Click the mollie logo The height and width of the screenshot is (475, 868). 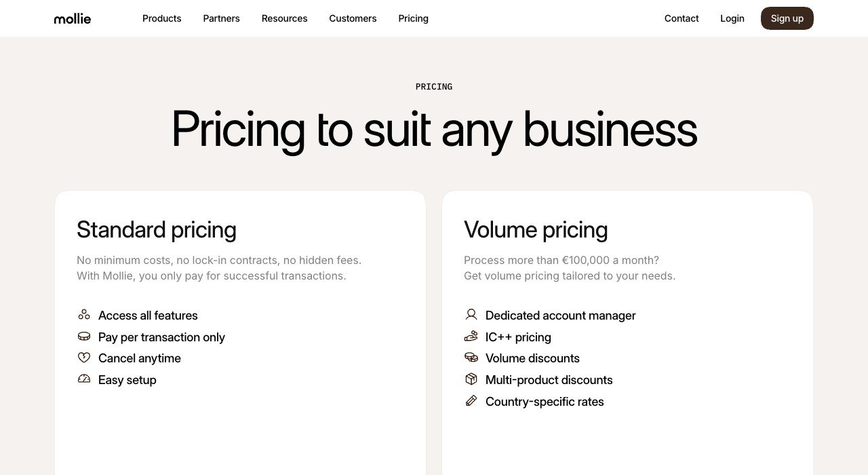click(73, 18)
